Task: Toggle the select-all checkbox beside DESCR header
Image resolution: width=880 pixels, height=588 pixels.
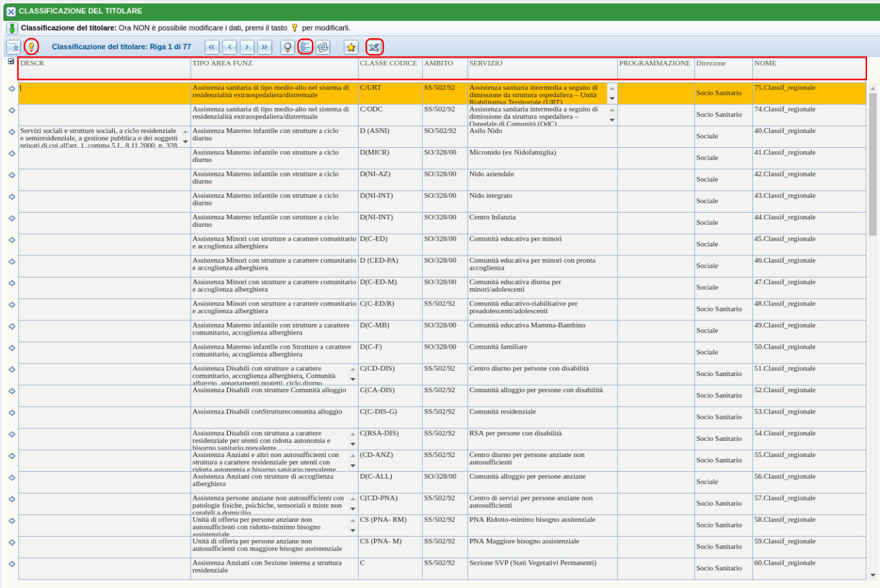Action: 11,62
